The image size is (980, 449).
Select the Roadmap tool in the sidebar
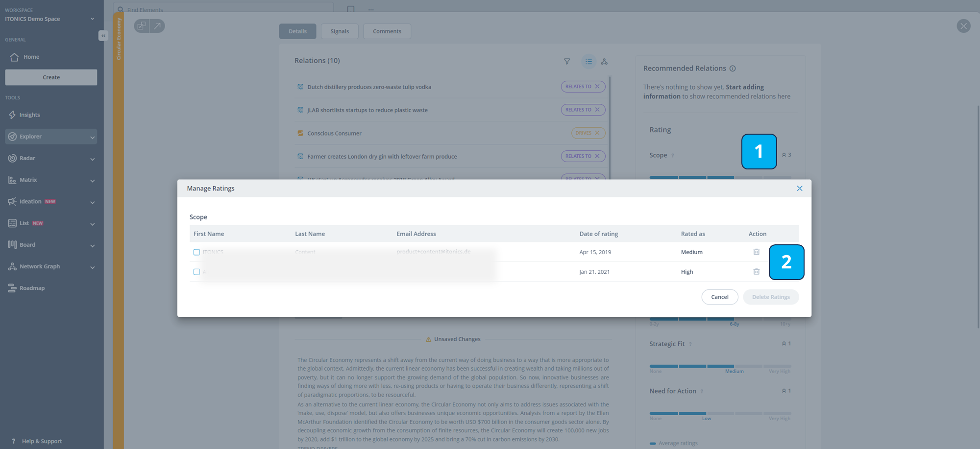pyautogui.click(x=32, y=288)
